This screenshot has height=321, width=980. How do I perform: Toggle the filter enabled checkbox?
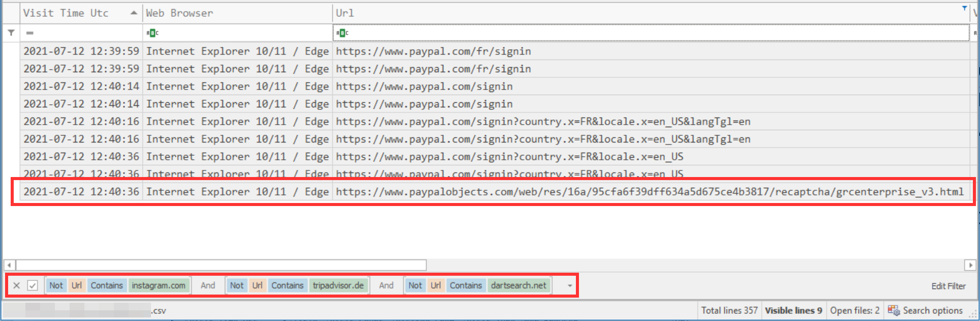33,285
